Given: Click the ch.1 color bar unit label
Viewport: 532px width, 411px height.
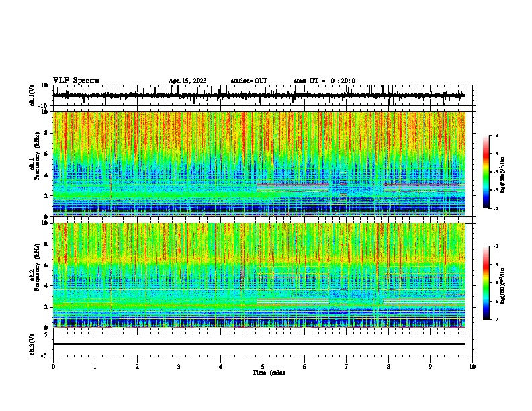Looking at the screenshot, I should [503, 175].
